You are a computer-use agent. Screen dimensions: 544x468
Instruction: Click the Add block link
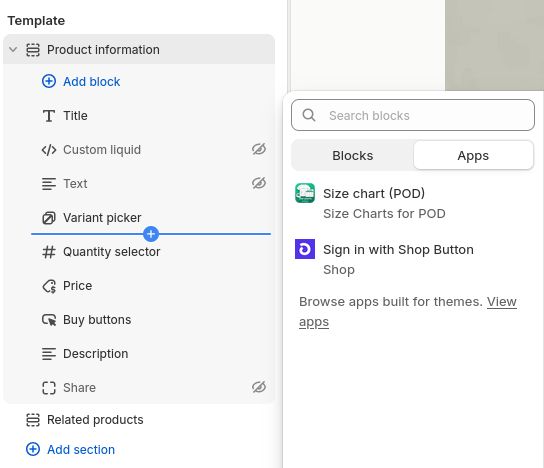(x=92, y=82)
